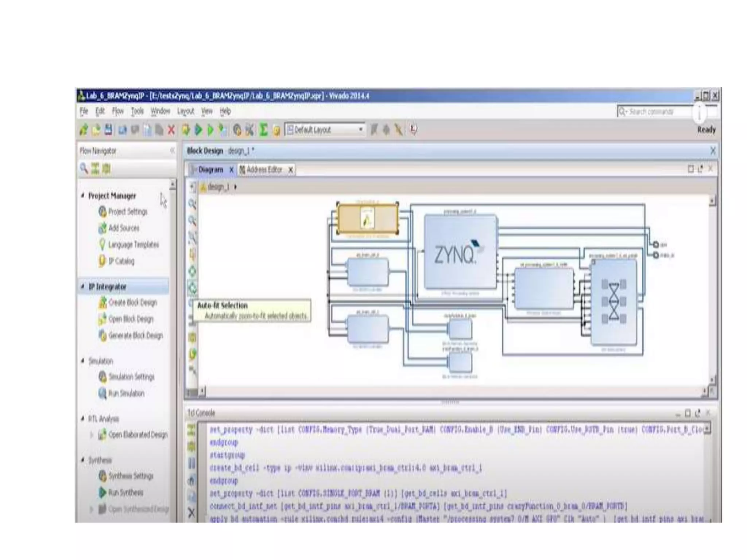Expand the Open Elaborated Design item

[x=92, y=435]
